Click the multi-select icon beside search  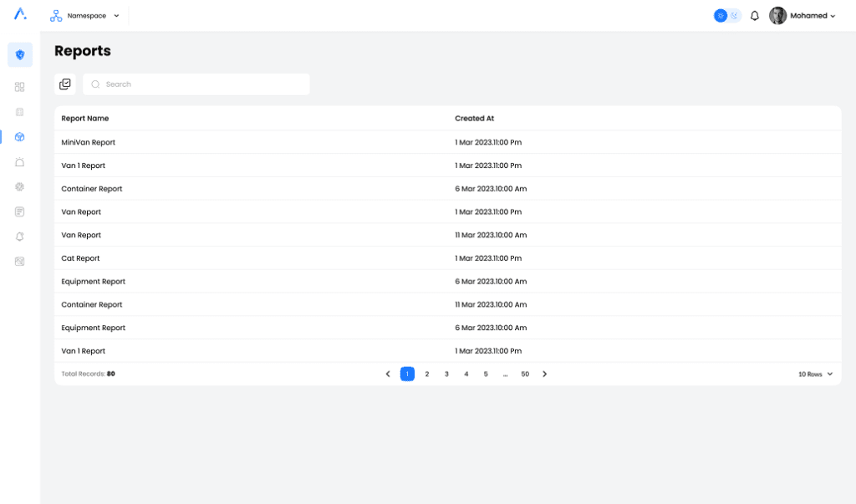65,84
